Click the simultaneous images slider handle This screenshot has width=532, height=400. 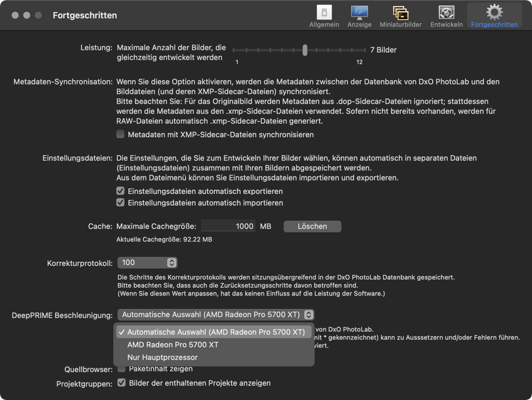pos(305,50)
